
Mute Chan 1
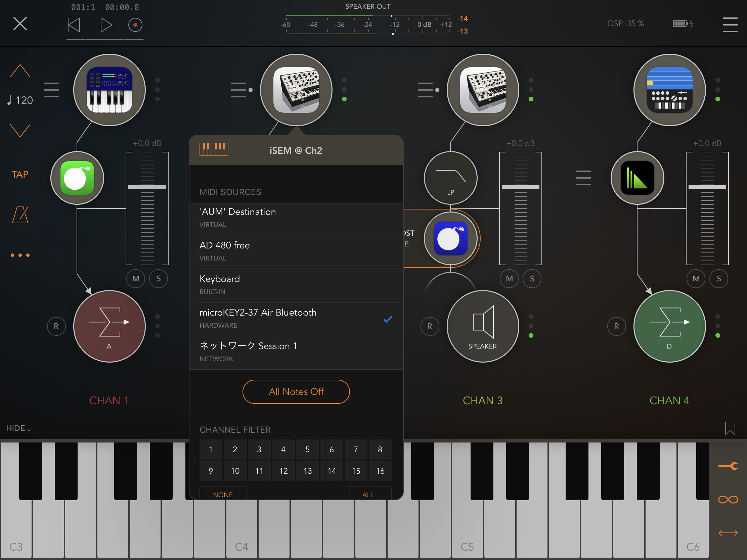(x=136, y=278)
